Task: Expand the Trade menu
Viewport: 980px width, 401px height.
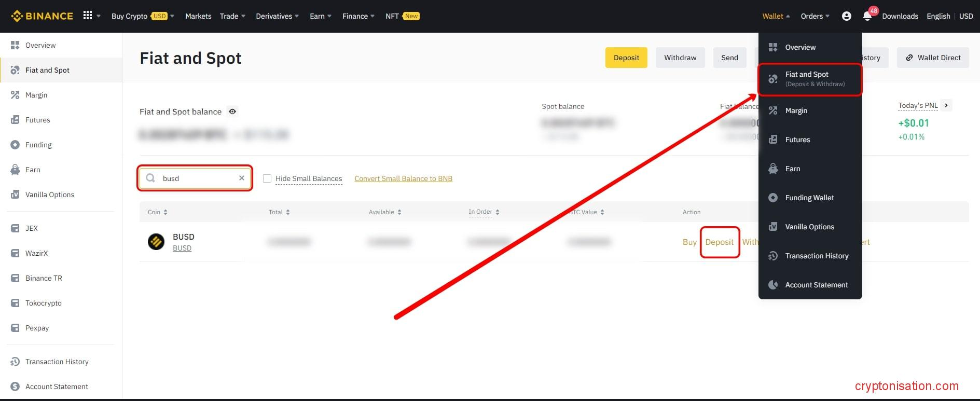Action: 232,16
